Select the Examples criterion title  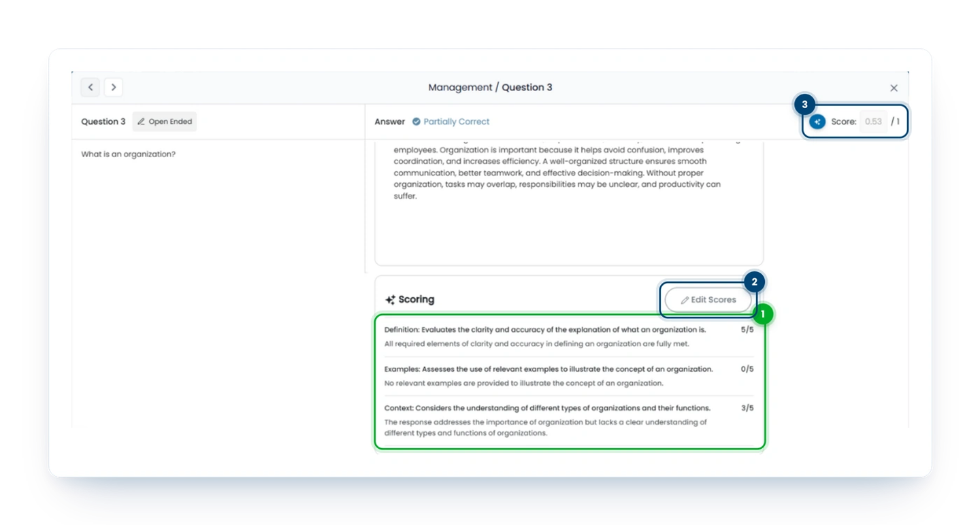click(549, 369)
